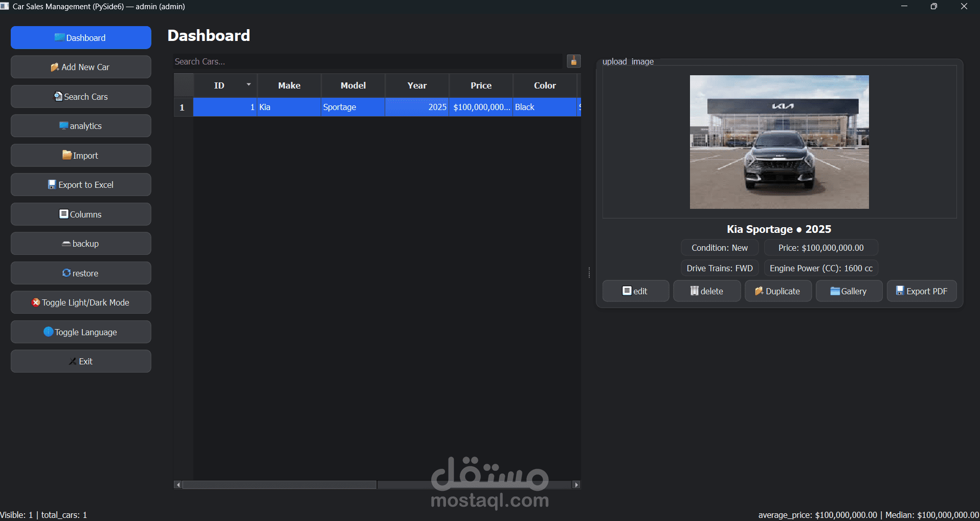Click the Export PDF button

tap(922, 291)
